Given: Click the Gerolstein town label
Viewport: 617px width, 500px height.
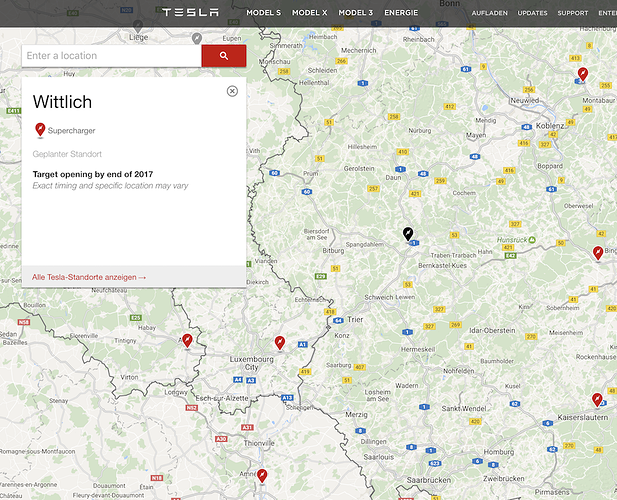Looking at the screenshot, I should point(359,168).
